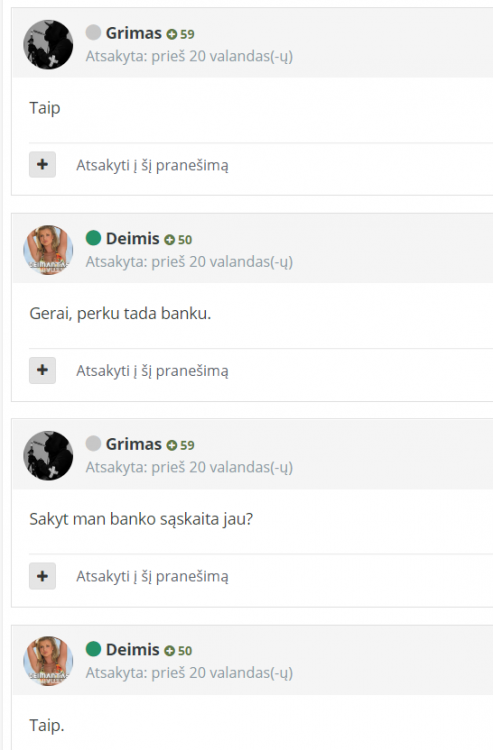Open Deimis' avatar in the last post
Image resolution: width=493 pixels, height=750 pixels.
click(x=48, y=661)
